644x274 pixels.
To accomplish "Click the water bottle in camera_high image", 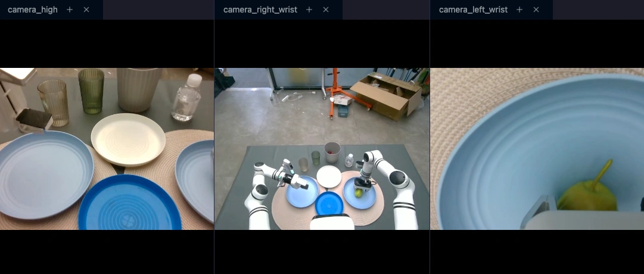I will pos(185,99).
